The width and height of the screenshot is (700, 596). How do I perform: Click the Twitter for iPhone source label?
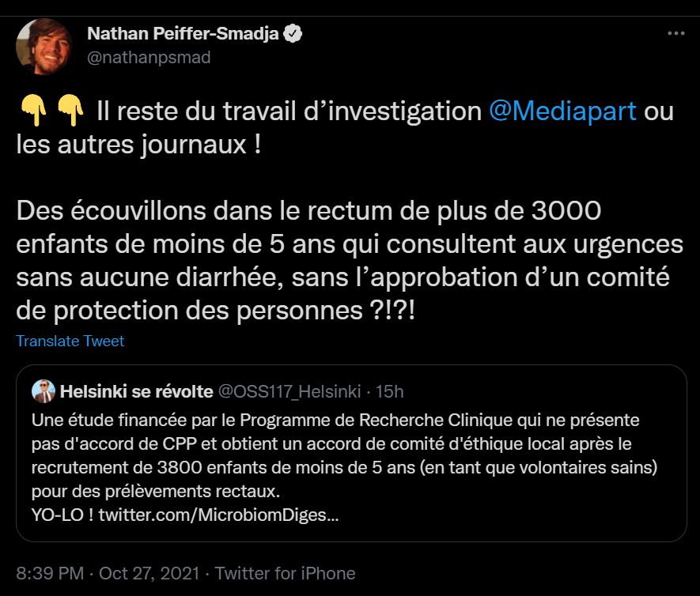[285, 573]
